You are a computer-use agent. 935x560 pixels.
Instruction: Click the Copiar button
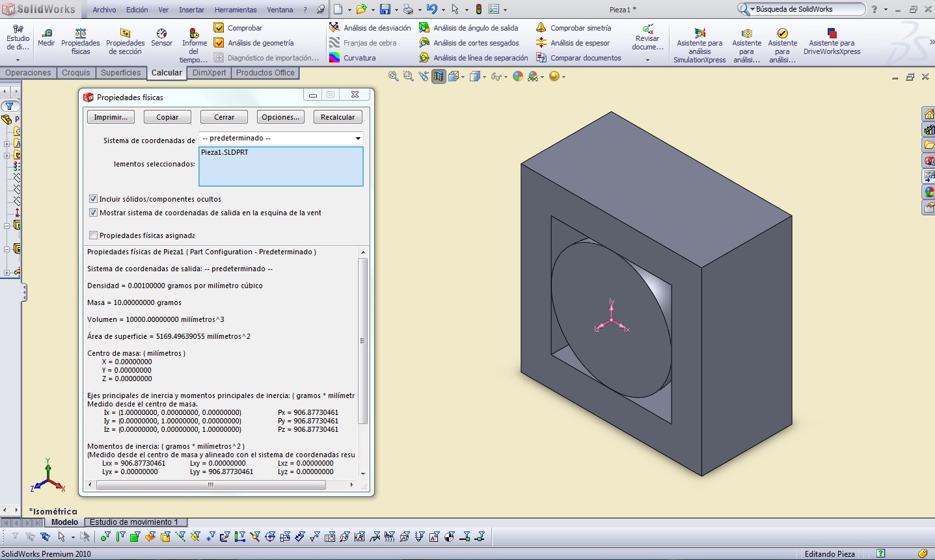click(167, 117)
